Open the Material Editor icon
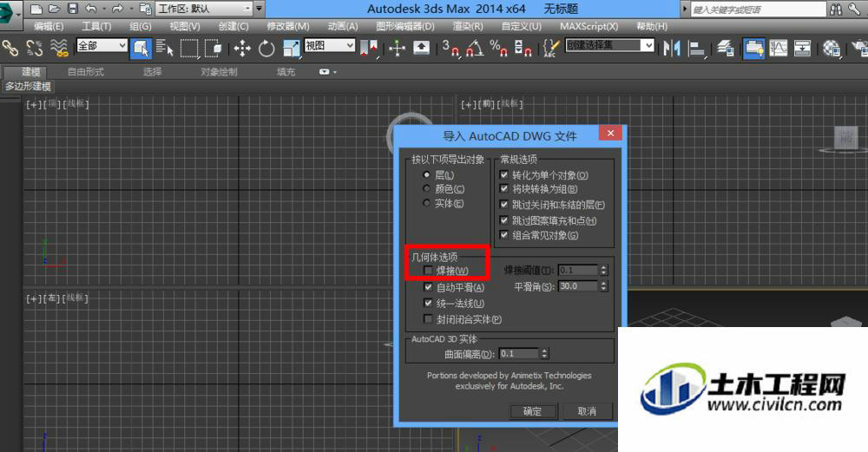Viewport: 868px width, 452px height. click(x=831, y=49)
